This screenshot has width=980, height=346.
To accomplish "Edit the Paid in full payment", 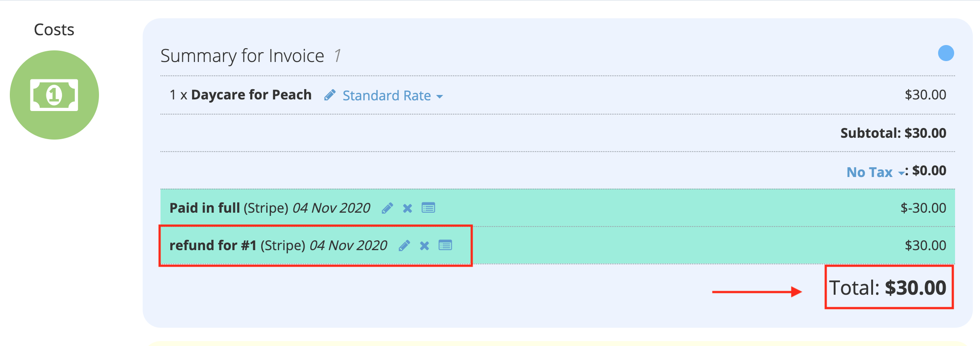I will pyautogui.click(x=387, y=208).
